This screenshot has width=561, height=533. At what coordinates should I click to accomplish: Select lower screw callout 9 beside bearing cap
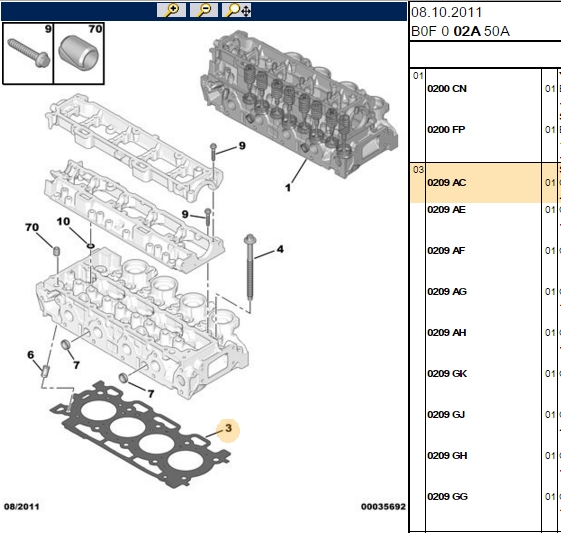pyautogui.click(x=185, y=214)
